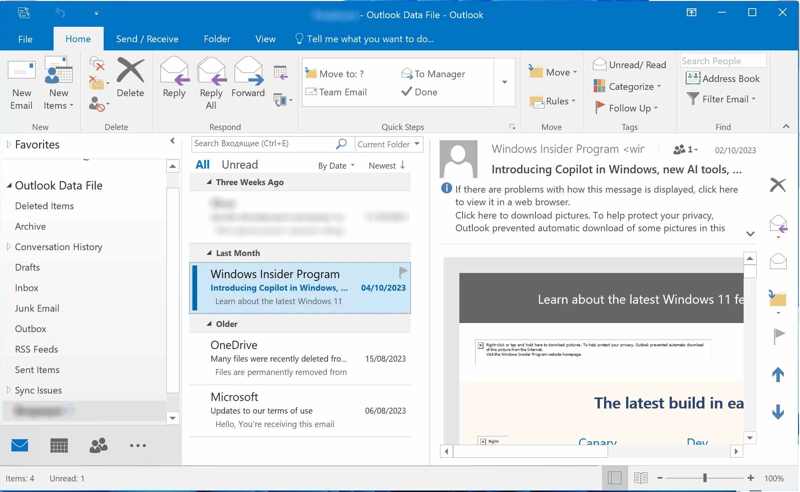Jump to the previous item arrow
Image resolution: width=800 pixels, height=492 pixels.
778,375
